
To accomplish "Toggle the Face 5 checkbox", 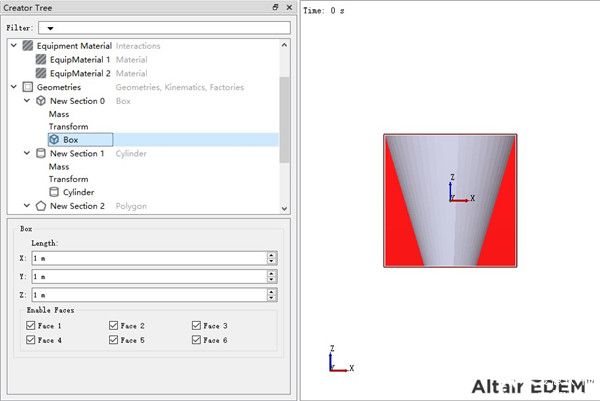I will (114, 341).
